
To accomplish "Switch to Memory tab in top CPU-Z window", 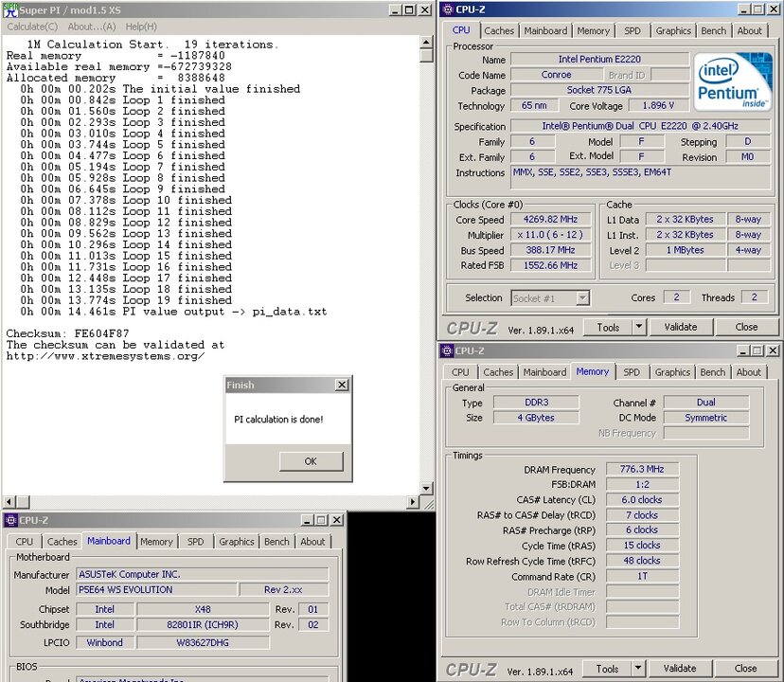I will (593, 31).
